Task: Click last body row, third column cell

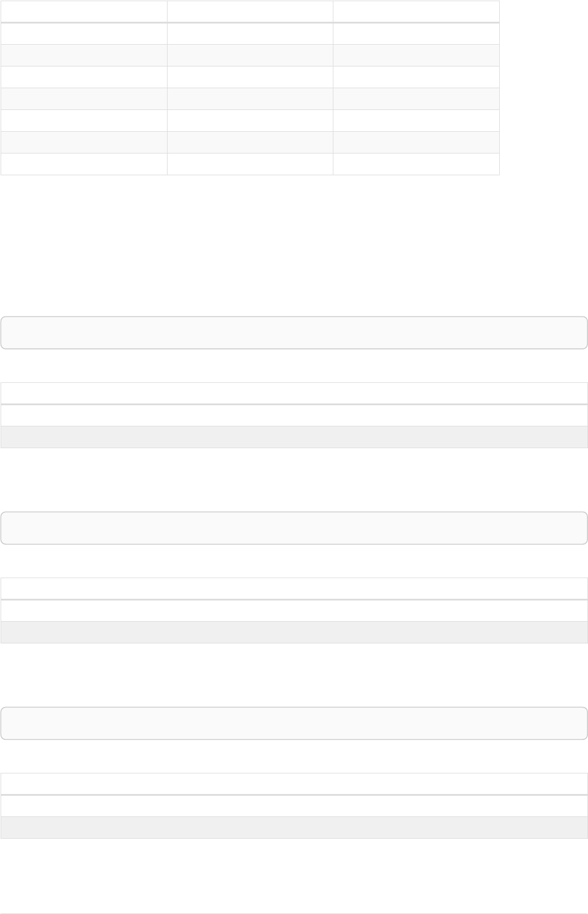Action: (x=416, y=164)
